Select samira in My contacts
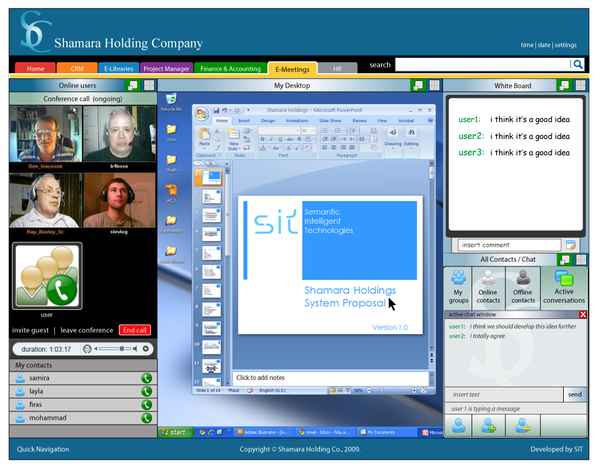This screenshot has width=600, height=470. (83, 378)
